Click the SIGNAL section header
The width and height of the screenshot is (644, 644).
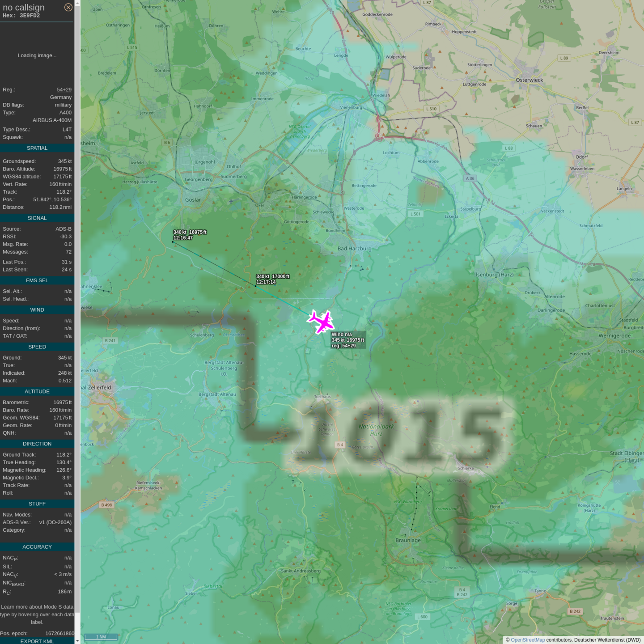[37, 218]
